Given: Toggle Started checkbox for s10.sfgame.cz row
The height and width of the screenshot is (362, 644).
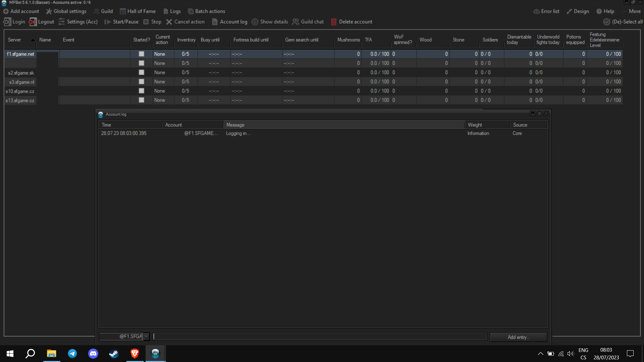Looking at the screenshot, I should click(142, 91).
